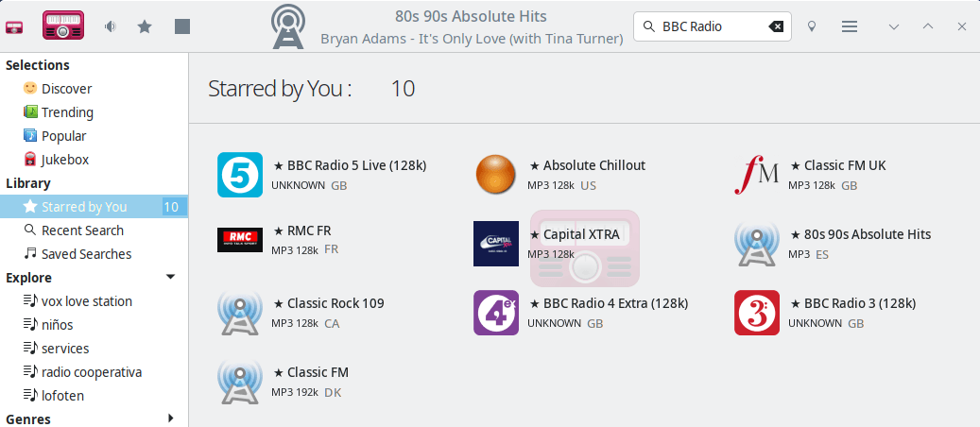This screenshot has height=427, width=980.
Task: Collapse the Explore section
Action: point(171,278)
